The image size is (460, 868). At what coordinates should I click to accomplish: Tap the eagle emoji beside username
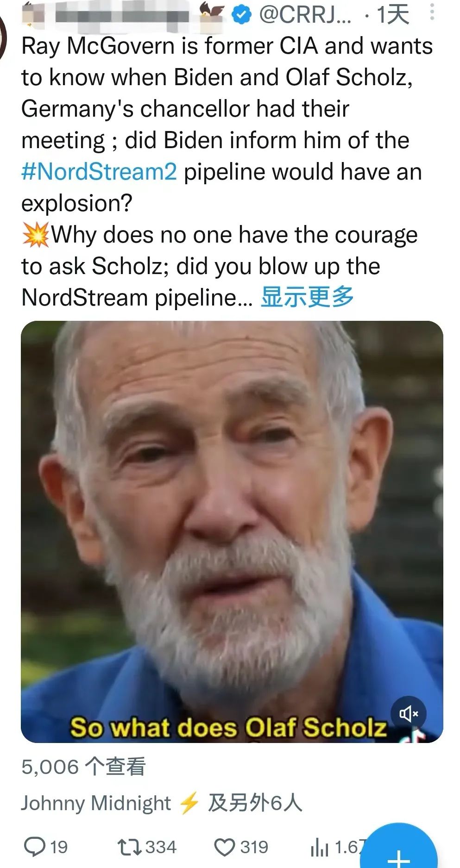tap(212, 14)
